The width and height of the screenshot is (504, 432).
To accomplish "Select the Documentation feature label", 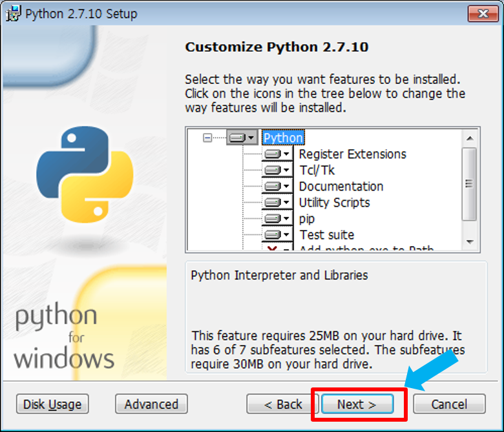I will [x=341, y=187].
